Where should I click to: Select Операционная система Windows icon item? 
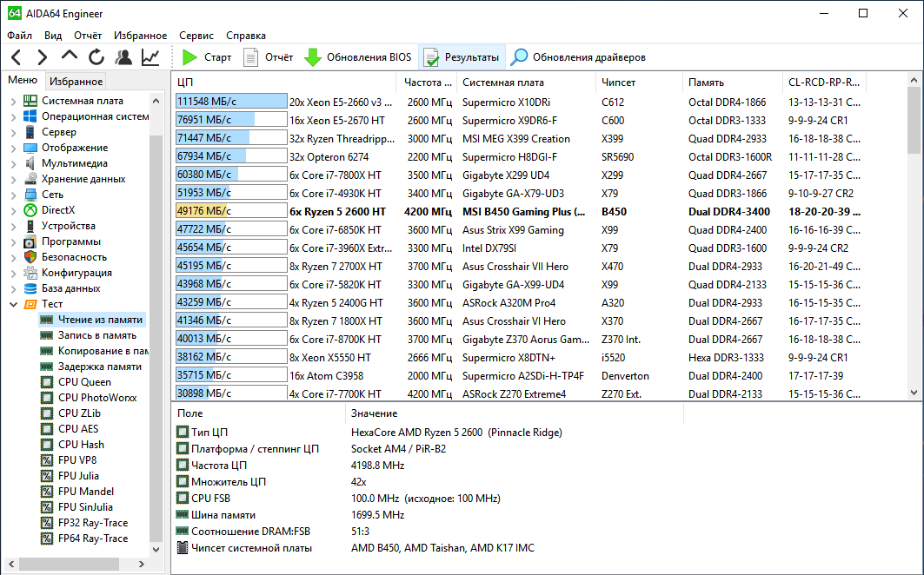pyautogui.click(x=30, y=116)
